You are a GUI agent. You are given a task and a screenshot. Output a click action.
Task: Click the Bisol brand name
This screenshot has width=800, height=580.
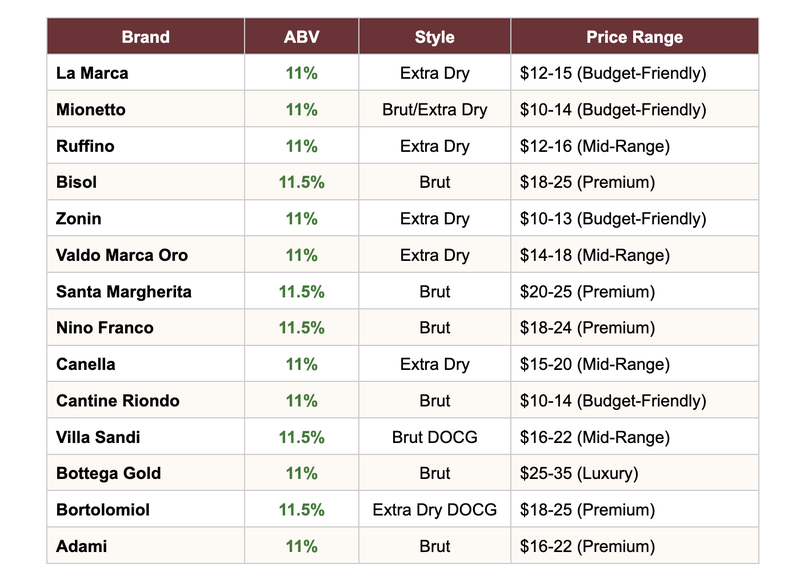[76, 182]
